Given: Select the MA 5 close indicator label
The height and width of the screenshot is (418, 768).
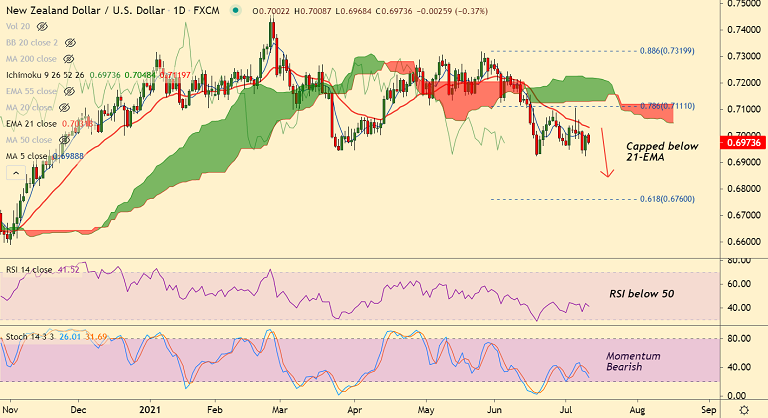Looking at the screenshot, I should [26, 156].
